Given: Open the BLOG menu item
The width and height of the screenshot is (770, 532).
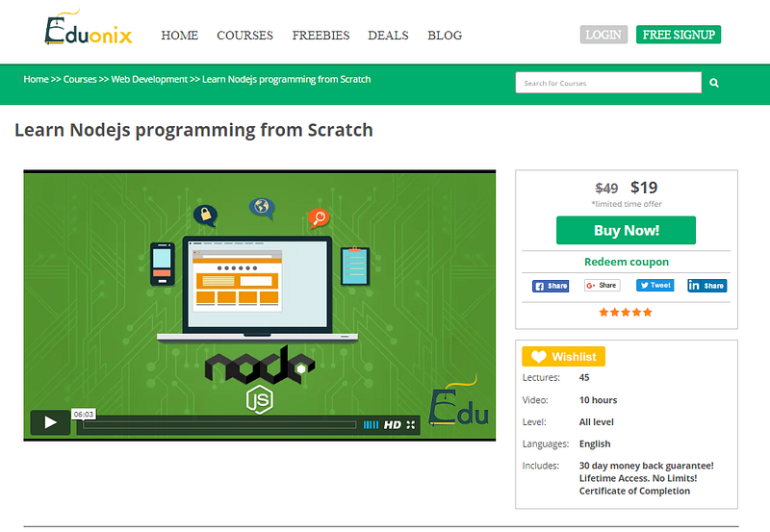Looking at the screenshot, I should coord(445,36).
